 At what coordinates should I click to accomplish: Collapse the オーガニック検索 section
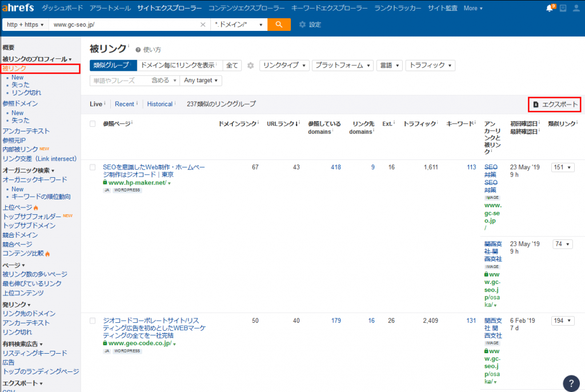(x=29, y=170)
